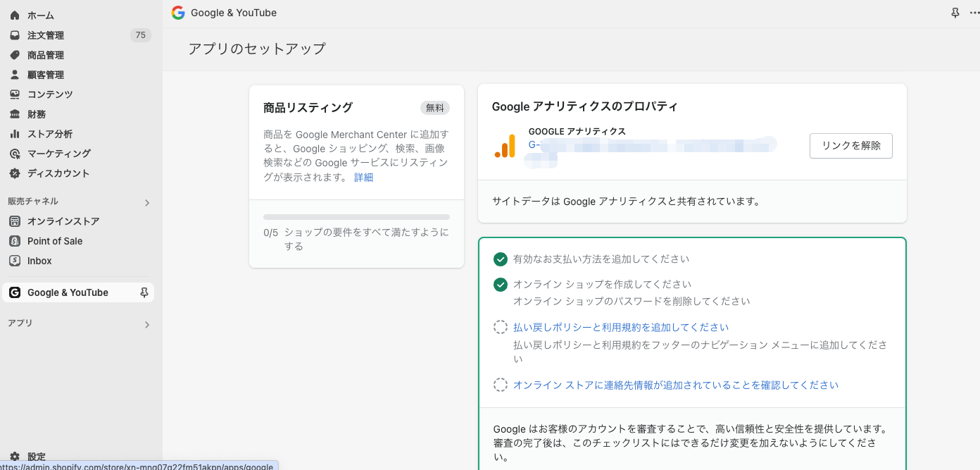The width and height of the screenshot is (980, 470).
Task: Open オンライン ストアに連絡先情報 confirmation link
Action: [x=676, y=385]
